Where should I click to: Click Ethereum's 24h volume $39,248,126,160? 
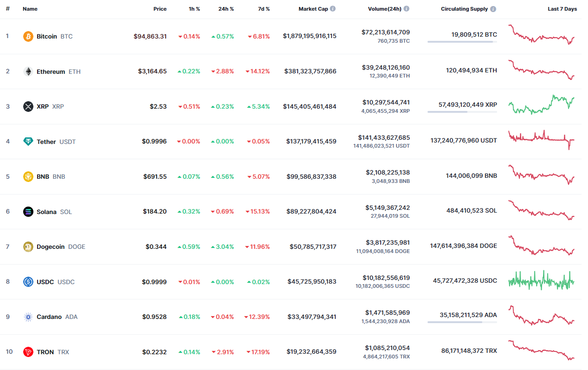(x=386, y=67)
